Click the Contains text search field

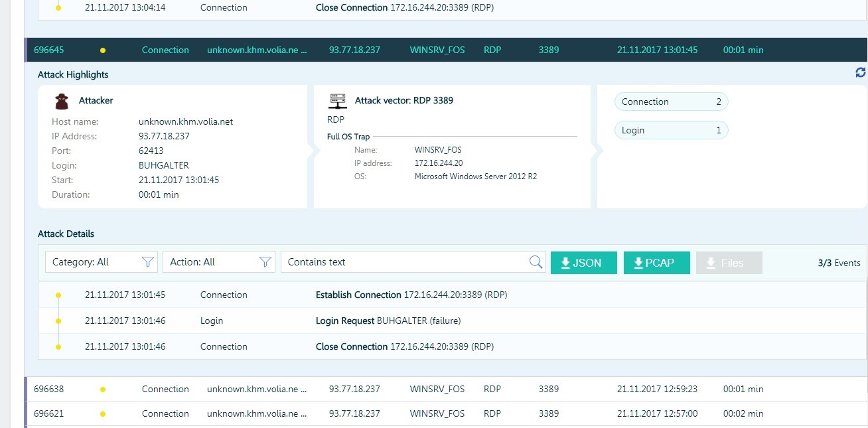pyautogui.click(x=405, y=262)
